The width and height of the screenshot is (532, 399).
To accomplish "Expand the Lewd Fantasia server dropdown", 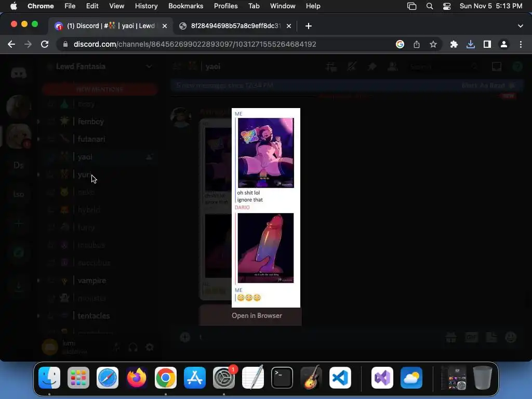I will coord(149,66).
